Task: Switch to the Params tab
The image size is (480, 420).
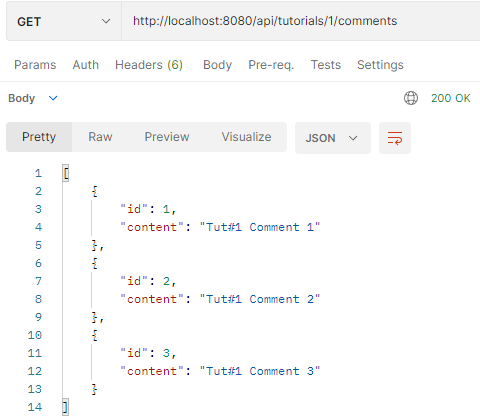Action: [35, 65]
